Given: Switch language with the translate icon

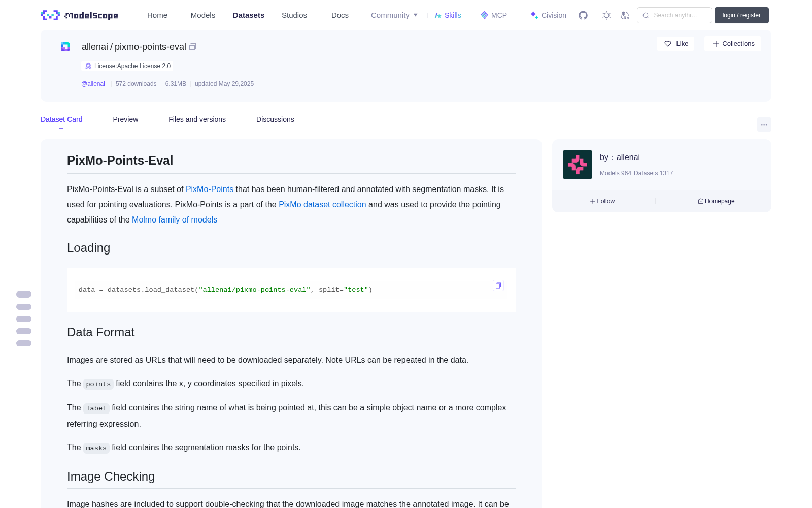Looking at the screenshot, I should [625, 15].
